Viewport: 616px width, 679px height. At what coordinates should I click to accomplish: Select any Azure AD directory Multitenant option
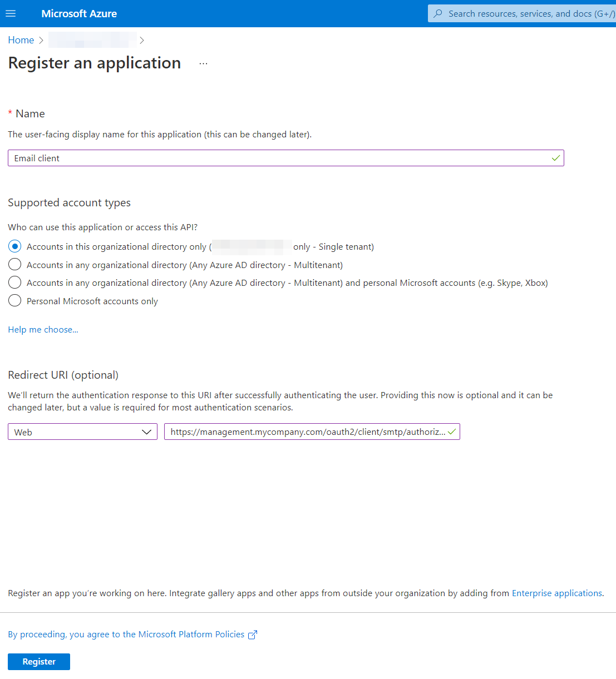pos(15,265)
